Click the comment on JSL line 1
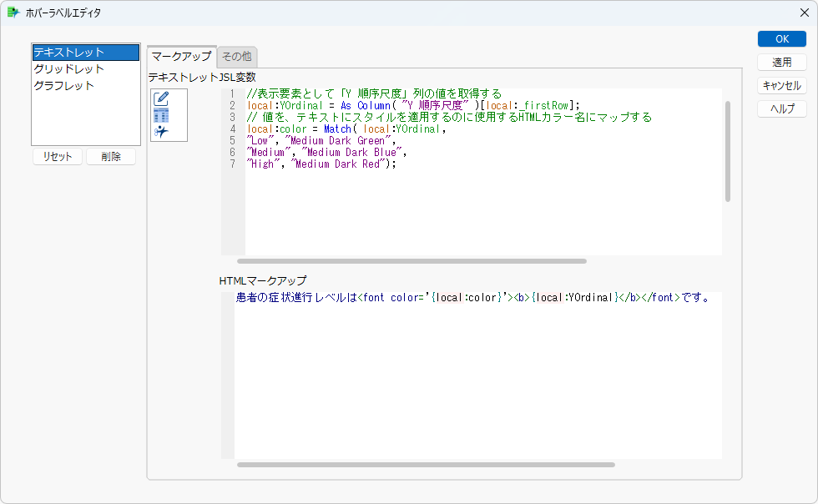The height and width of the screenshot is (504, 818). click(x=374, y=93)
